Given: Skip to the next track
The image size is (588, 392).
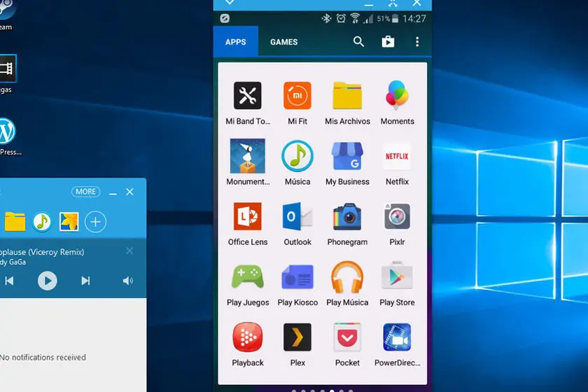Looking at the screenshot, I should 85,281.
